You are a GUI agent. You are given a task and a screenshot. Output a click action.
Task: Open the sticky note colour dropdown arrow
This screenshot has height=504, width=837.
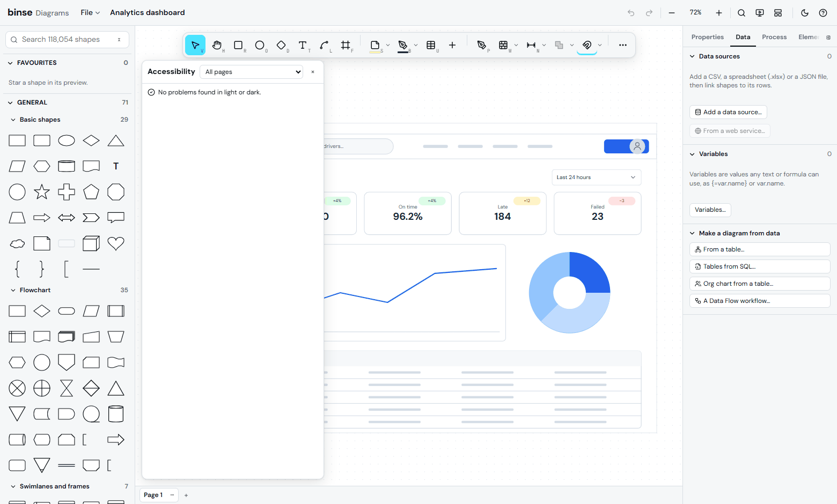(x=388, y=45)
